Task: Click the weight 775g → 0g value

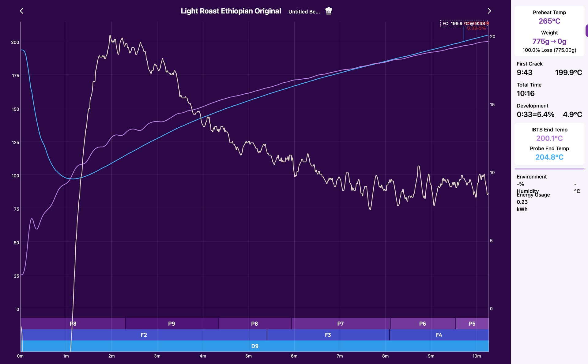Action: 549,41
